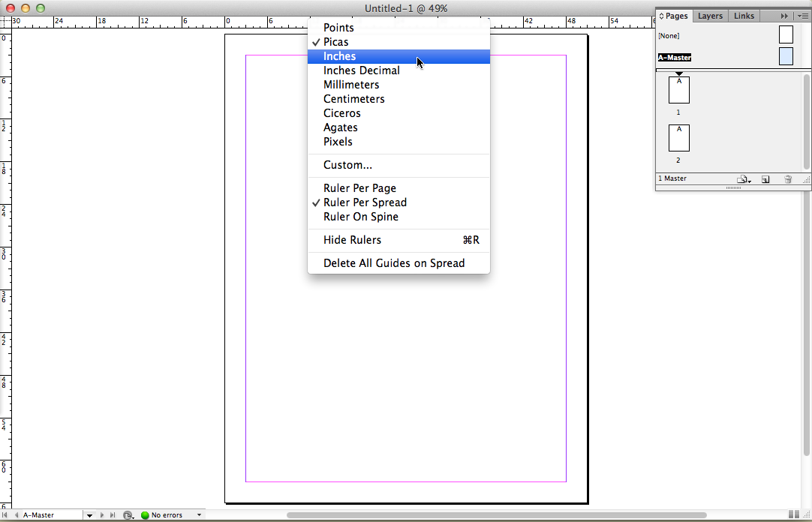The height and width of the screenshot is (522, 812).
Task: Choose Inches from the ruler menu
Action: pos(340,56)
